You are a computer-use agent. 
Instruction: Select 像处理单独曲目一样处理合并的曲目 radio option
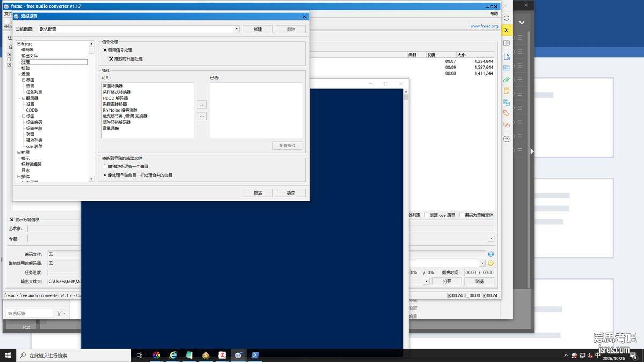tap(105, 175)
